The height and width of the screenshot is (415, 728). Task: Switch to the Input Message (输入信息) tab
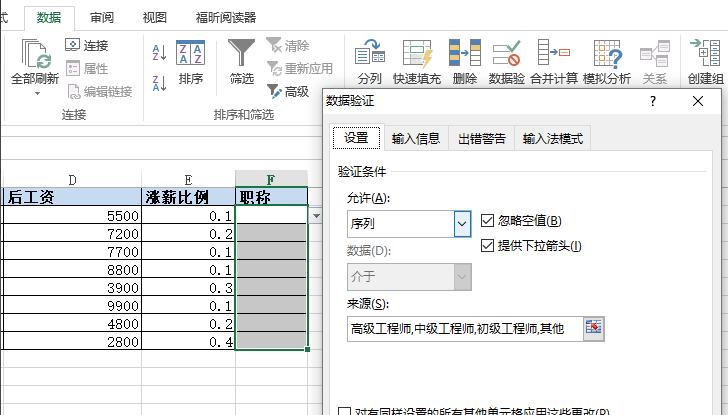pyautogui.click(x=415, y=139)
